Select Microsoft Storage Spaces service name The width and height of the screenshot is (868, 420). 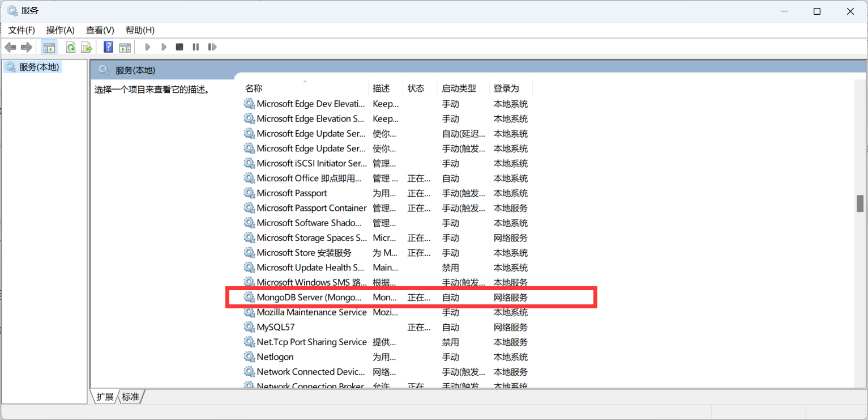point(312,237)
